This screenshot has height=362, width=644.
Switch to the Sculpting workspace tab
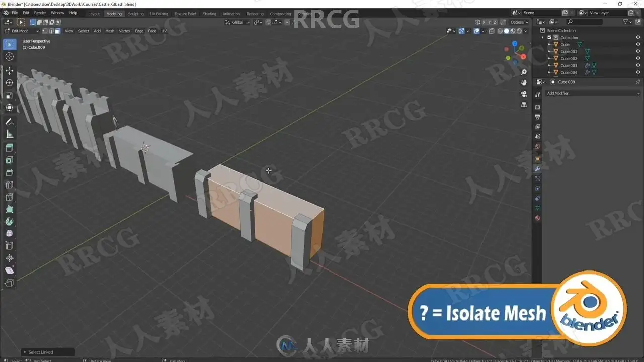pos(136,14)
